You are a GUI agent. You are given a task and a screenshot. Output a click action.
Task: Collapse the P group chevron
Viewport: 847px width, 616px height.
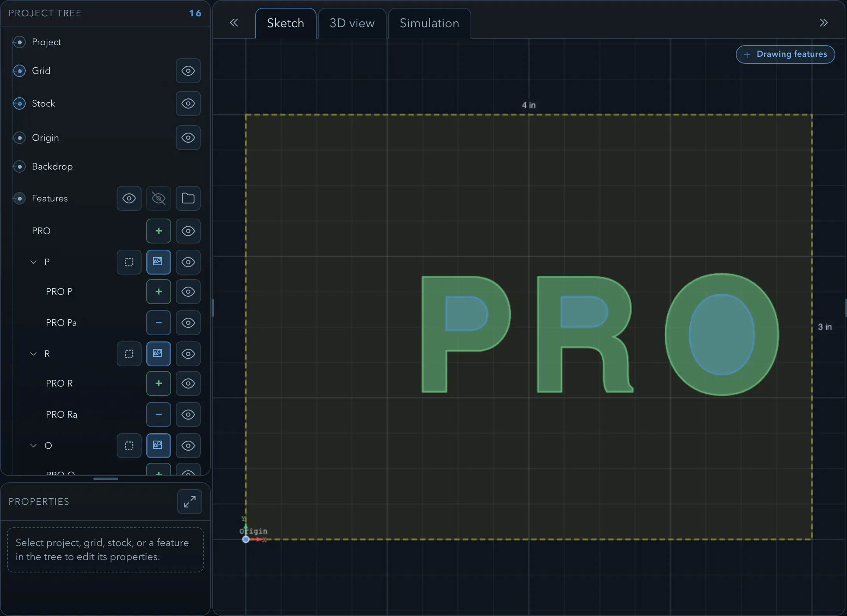(33, 262)
